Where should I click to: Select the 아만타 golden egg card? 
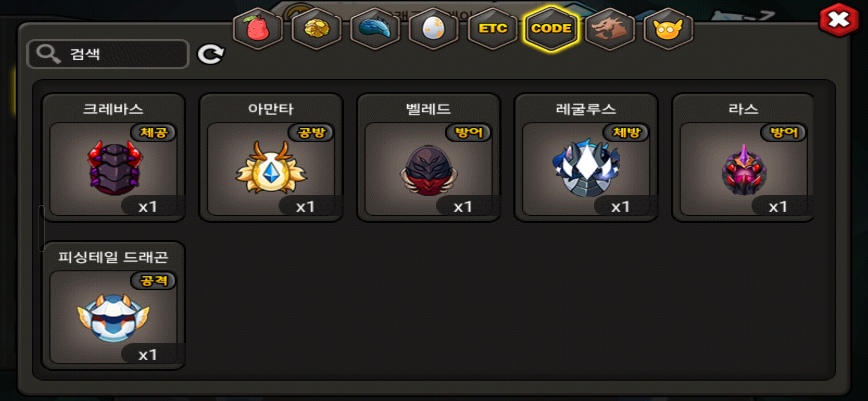coord(271,157)
